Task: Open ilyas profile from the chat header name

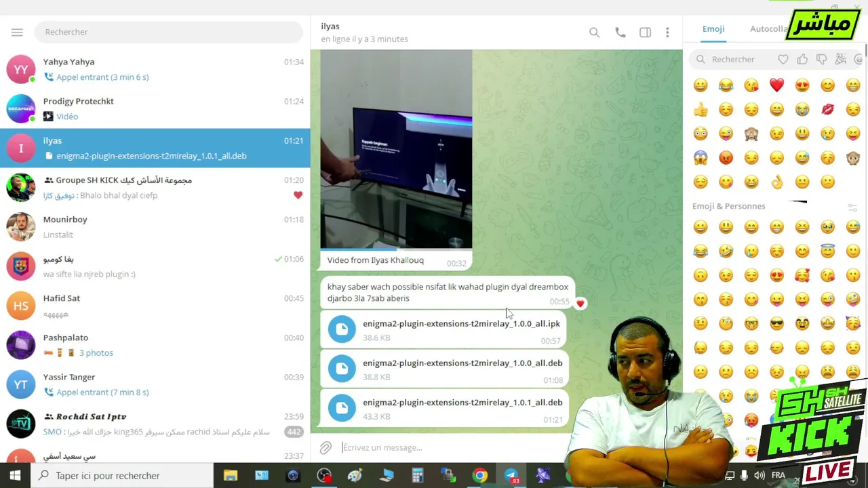Action: coord(330,26)
